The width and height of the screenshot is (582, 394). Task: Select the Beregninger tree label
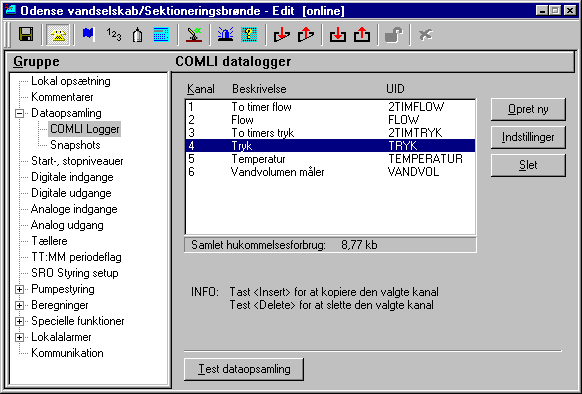(x=60, y=305)
